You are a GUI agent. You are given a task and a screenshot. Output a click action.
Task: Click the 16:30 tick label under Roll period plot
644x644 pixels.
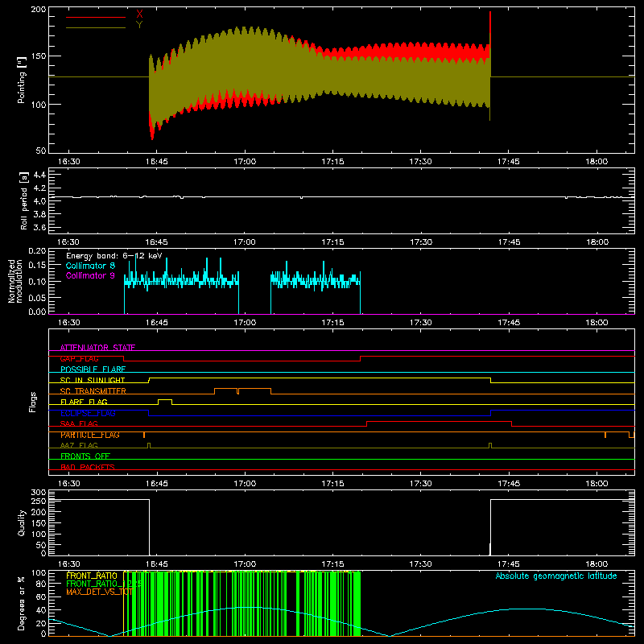tap(68, 242)
